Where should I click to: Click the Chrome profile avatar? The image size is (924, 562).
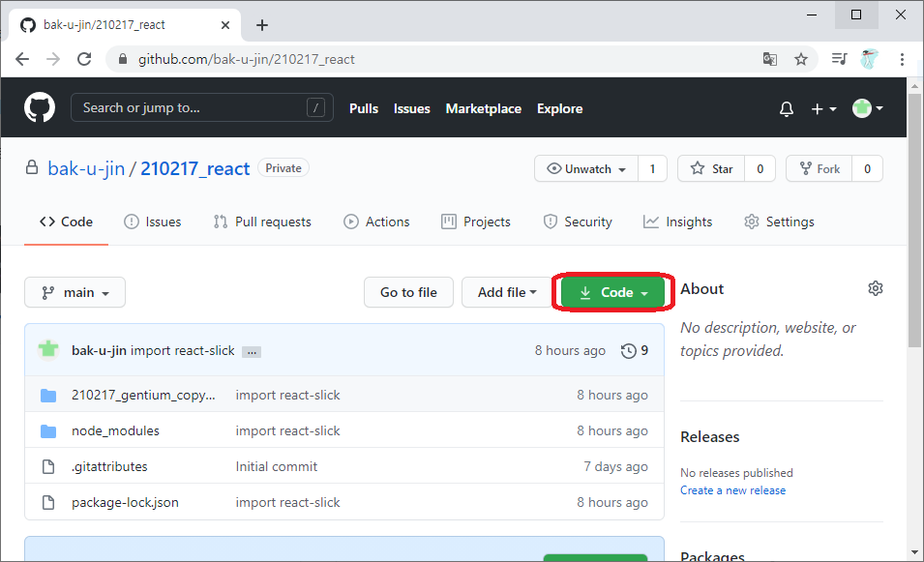click(x=869, y=59)
